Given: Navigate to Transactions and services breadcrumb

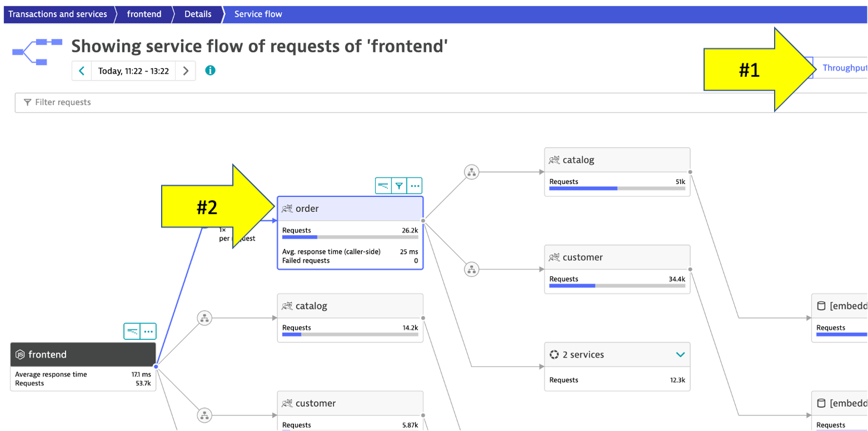Looking at the screenshot, I should pos(58,14).
